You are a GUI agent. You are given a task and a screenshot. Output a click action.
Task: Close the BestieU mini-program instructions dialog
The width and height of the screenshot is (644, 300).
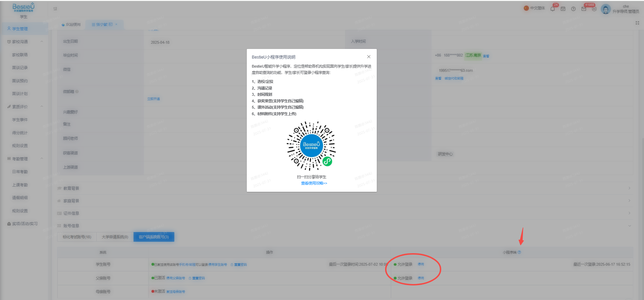pos(369,57)
